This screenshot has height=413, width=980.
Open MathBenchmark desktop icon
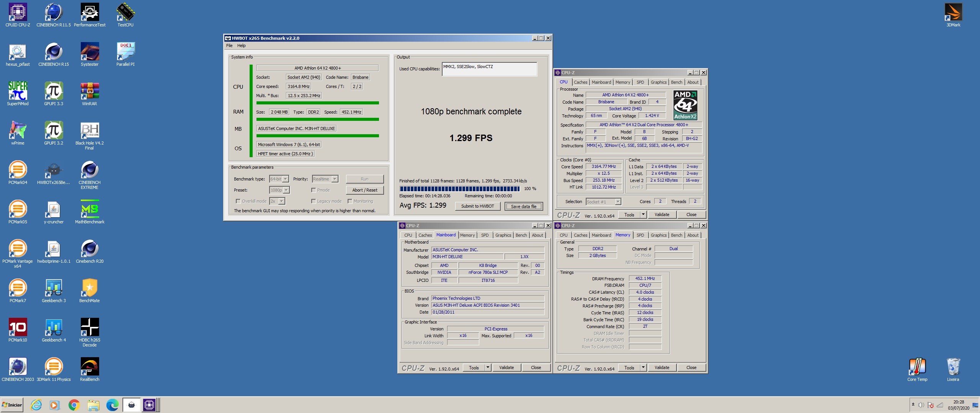coord(90,211)
